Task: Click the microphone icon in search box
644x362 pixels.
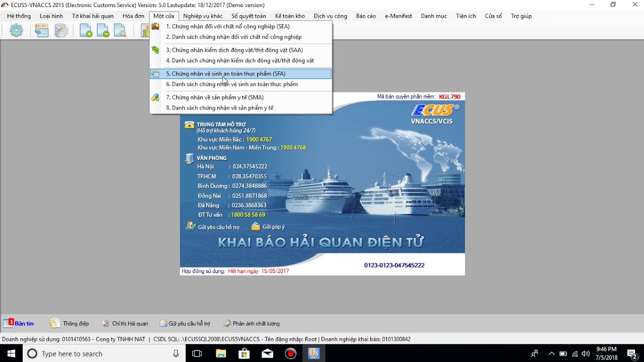Action: [x=176, y=353]
